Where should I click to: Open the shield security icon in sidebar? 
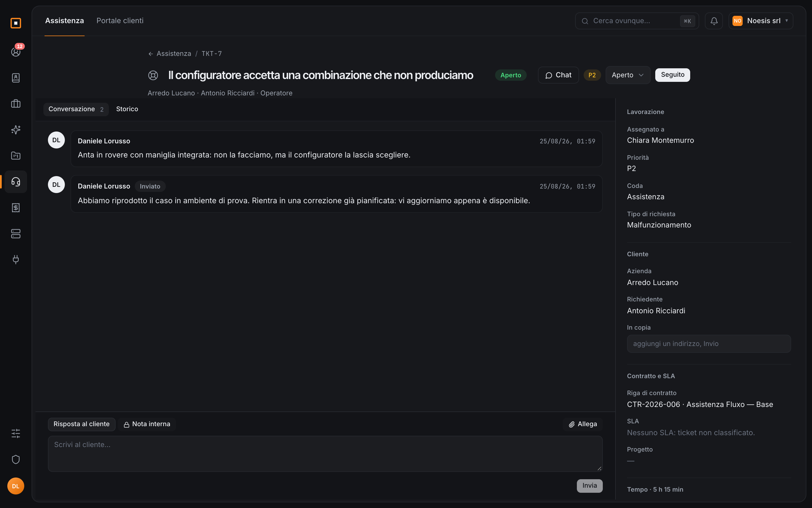[16, 459]
